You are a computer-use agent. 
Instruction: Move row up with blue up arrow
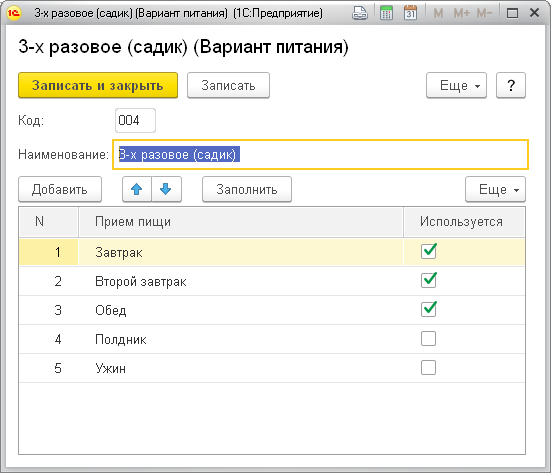137,189
